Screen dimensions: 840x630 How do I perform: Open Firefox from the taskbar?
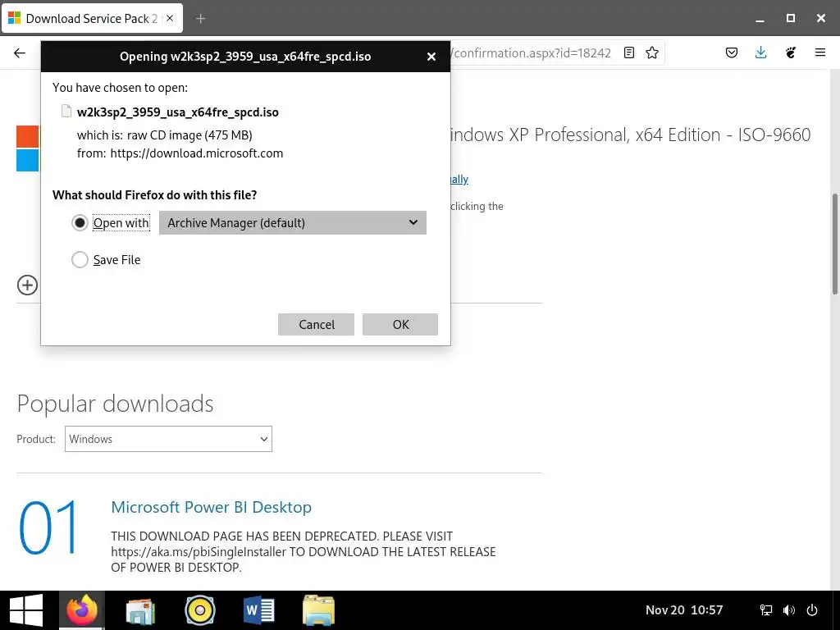tap(82, 610)
